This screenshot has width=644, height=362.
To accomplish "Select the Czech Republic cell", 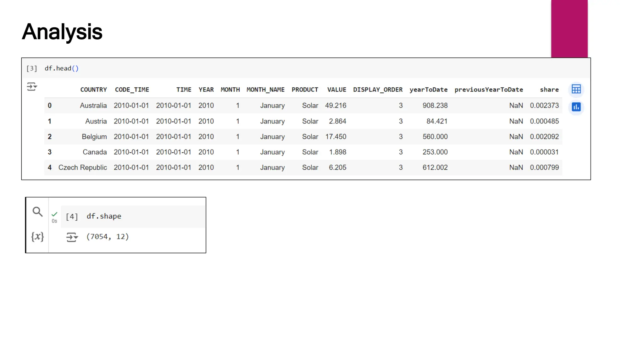I will click(83, 167).
